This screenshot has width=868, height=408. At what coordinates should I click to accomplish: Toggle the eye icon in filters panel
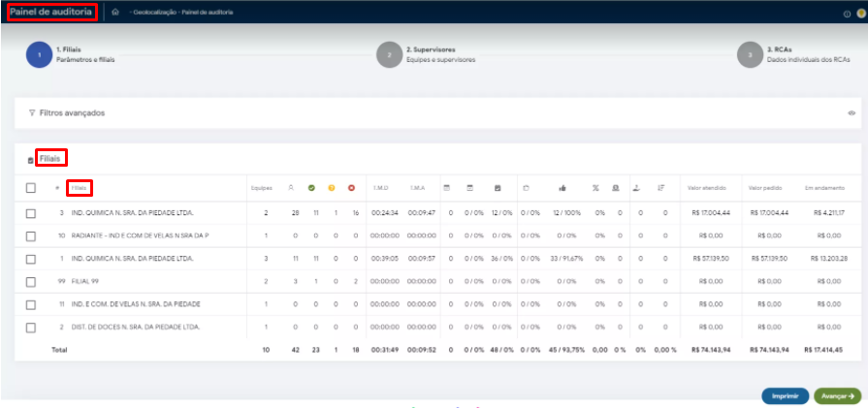pyautogui.click(x=852, y=113)
